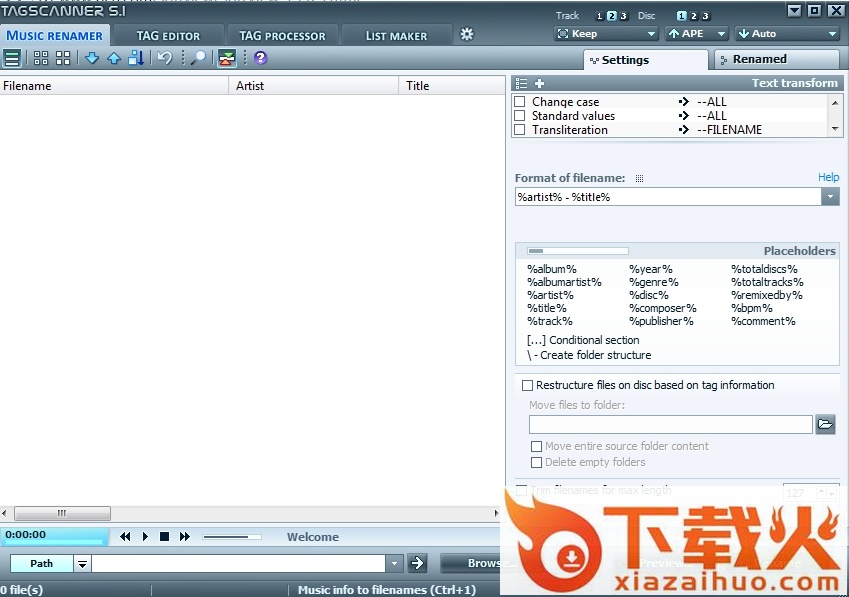849x597 pixels.
Task: Open help via purple question mark icon
Action: (x=260, y=58)
